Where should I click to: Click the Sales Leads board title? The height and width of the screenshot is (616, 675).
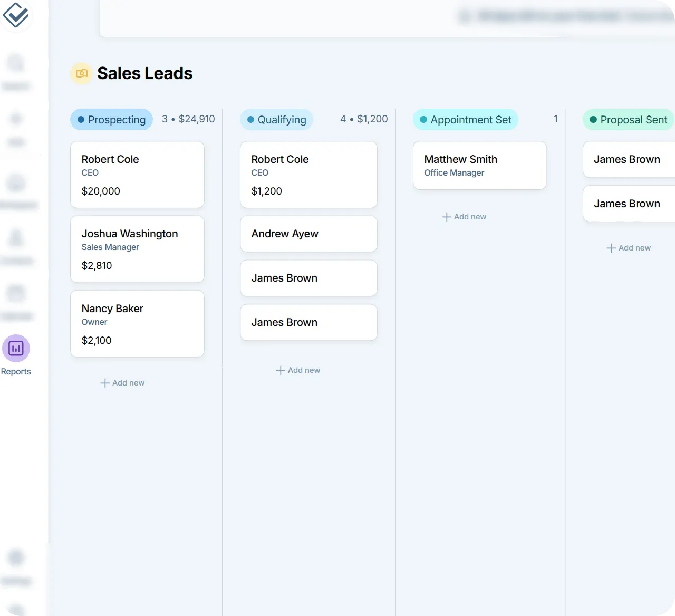point(145,73)
